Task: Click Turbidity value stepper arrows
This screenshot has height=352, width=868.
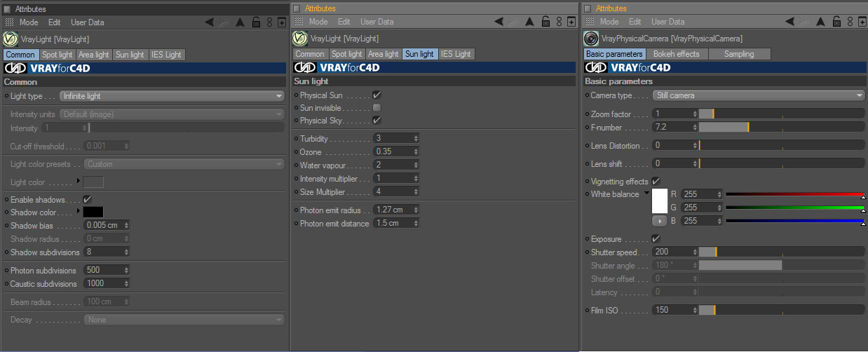Action: [416, 138]
